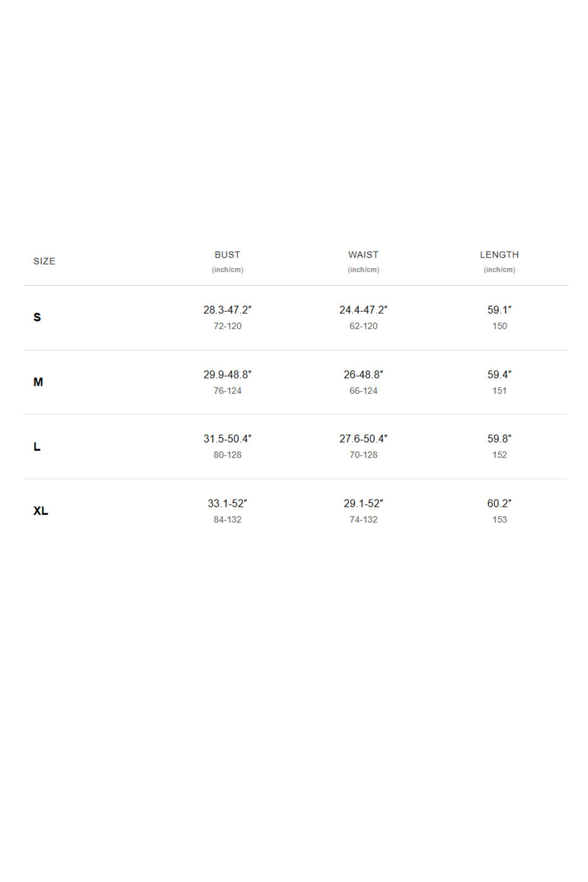Screen dimensions: 588x882
Task: Click waist centimeter value 74-132 for XL
Action: tap(363, 519)
